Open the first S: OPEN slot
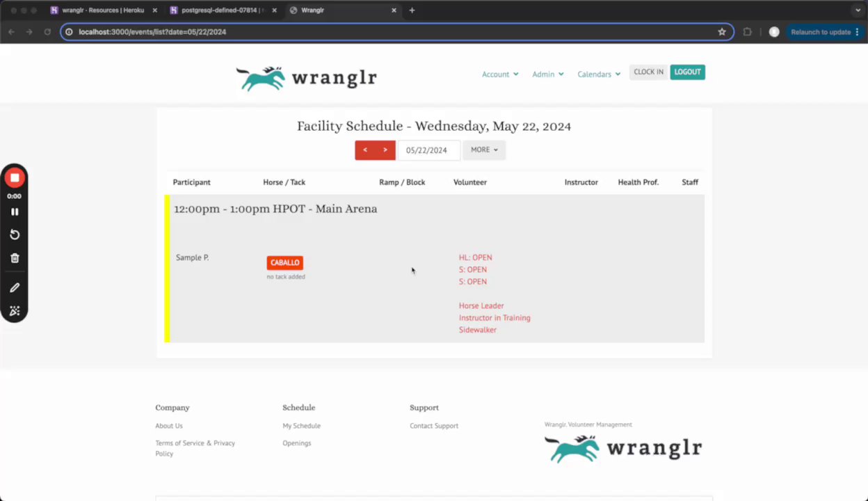The height and width of the screenshot is (501, 868). click(x=472, y=270)
